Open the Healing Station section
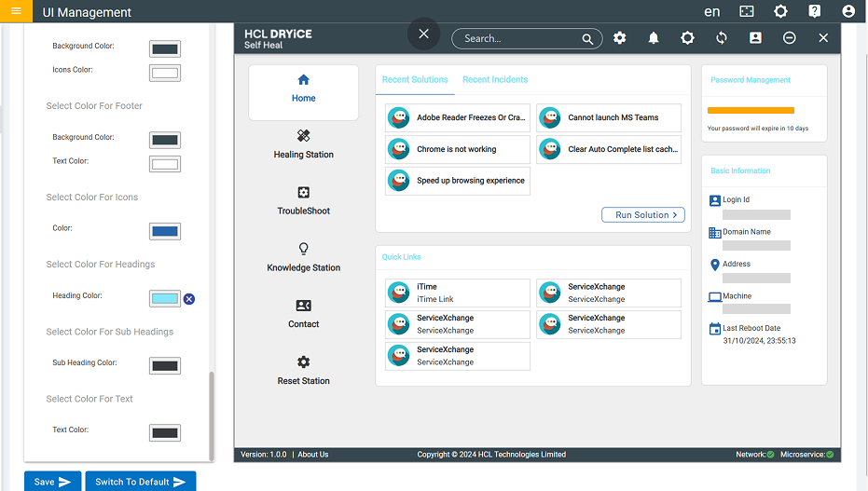The width and height of the screenshot is (868, 491). tap(303, 144)
